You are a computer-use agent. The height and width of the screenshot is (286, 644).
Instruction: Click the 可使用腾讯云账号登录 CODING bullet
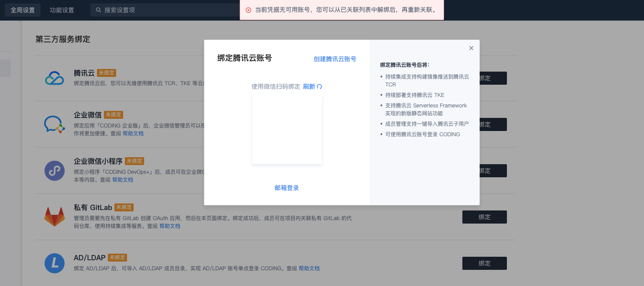pyautogui.click(x=423, y=134)
